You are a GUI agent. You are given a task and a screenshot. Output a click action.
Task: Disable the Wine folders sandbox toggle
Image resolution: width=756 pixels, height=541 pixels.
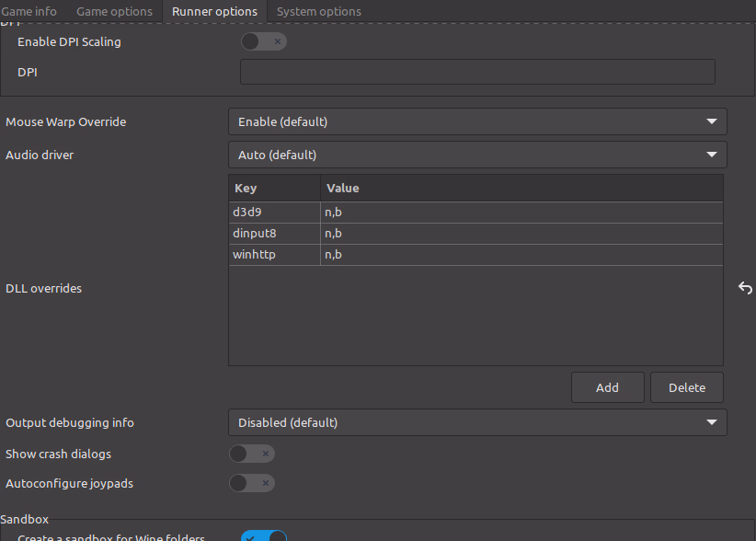pos(263,536)
